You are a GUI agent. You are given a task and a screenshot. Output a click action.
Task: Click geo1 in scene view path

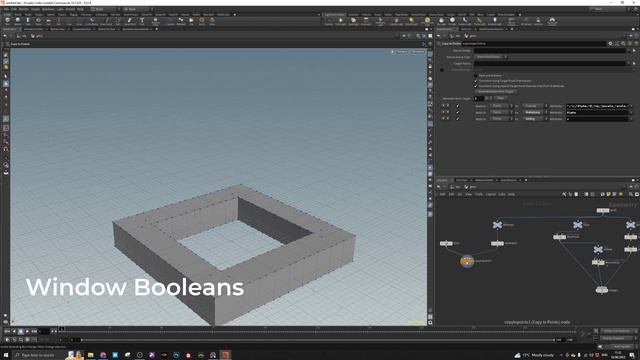click(x=37, y=36)
